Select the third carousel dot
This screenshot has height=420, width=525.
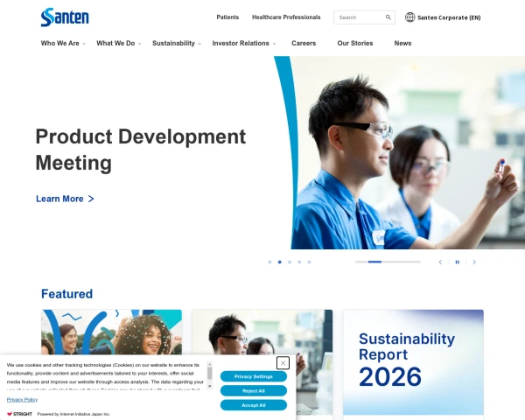tap(290, 262)
